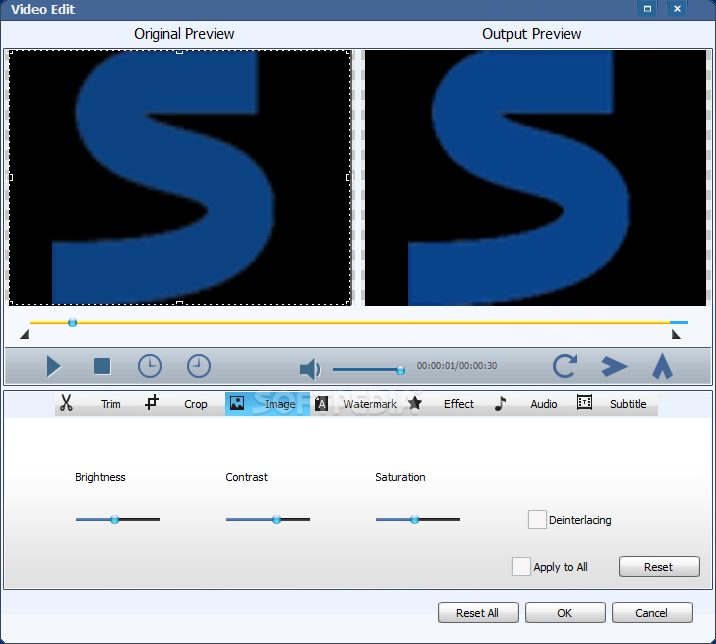Click the left crop handle in Original Preview
Screen dimensions: 716x644
coord(11,177)
